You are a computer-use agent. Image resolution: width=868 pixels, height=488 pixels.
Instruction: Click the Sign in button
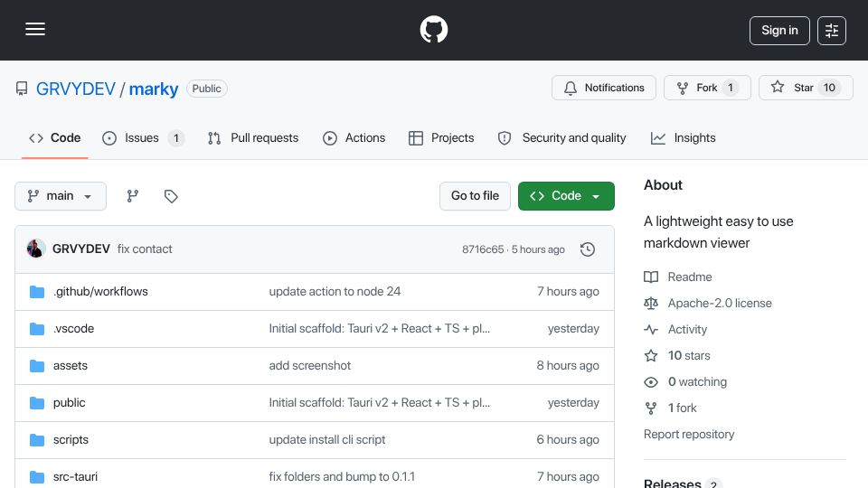pyautogui.click(x=779, y=31)
